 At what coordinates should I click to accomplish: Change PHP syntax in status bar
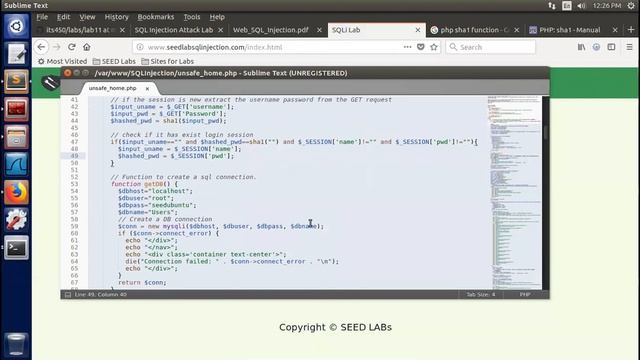point(525,294)
